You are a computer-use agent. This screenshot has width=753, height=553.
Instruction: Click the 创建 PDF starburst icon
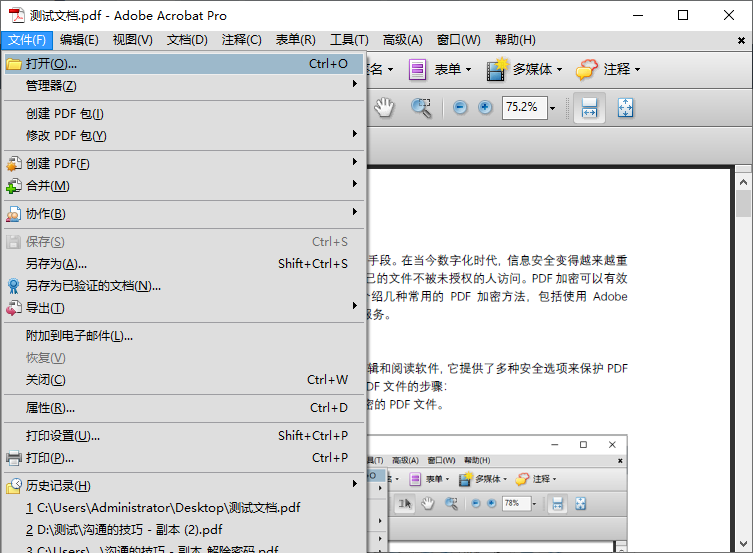pos(14,164)
